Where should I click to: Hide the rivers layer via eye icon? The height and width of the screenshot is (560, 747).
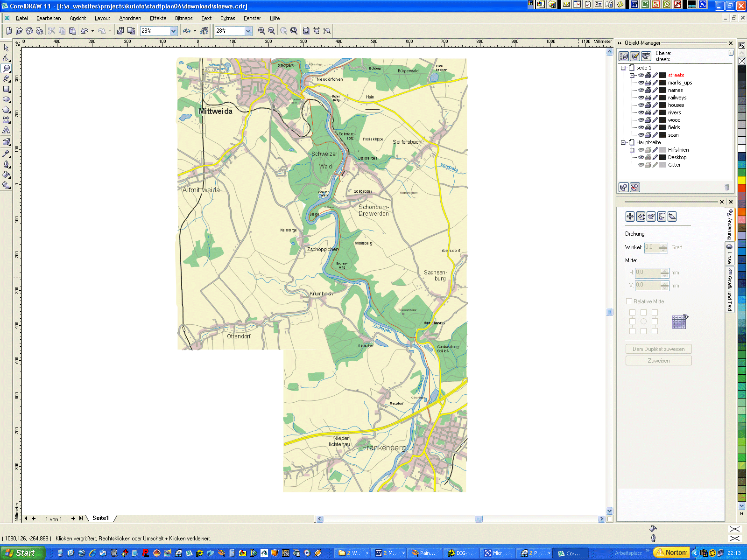[x=641, y=112]
